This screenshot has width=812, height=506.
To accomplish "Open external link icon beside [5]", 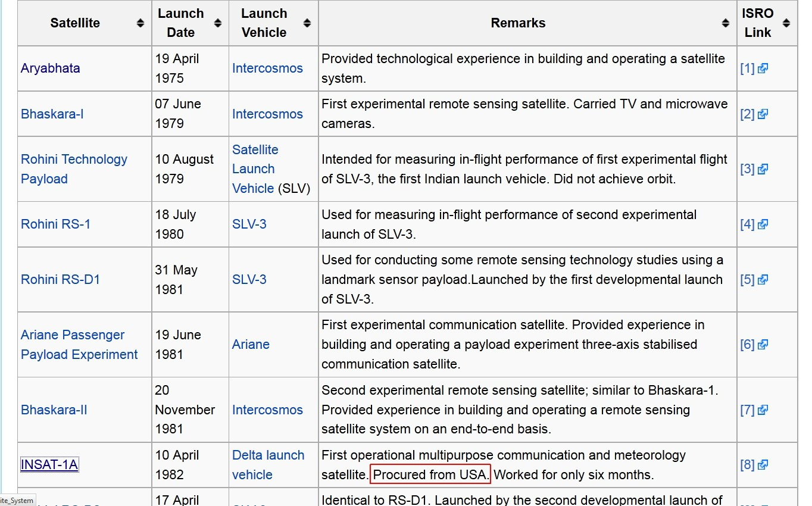I will click(763, 279).
